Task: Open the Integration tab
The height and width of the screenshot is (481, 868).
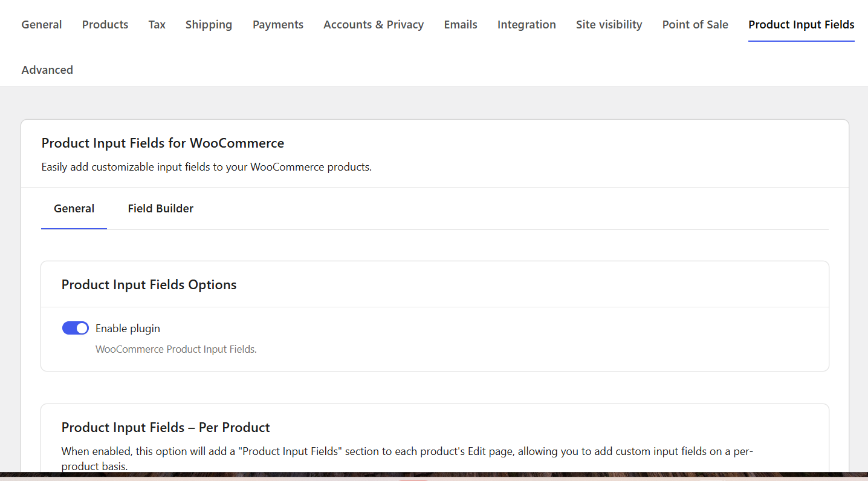Action: tap(526, 25)
